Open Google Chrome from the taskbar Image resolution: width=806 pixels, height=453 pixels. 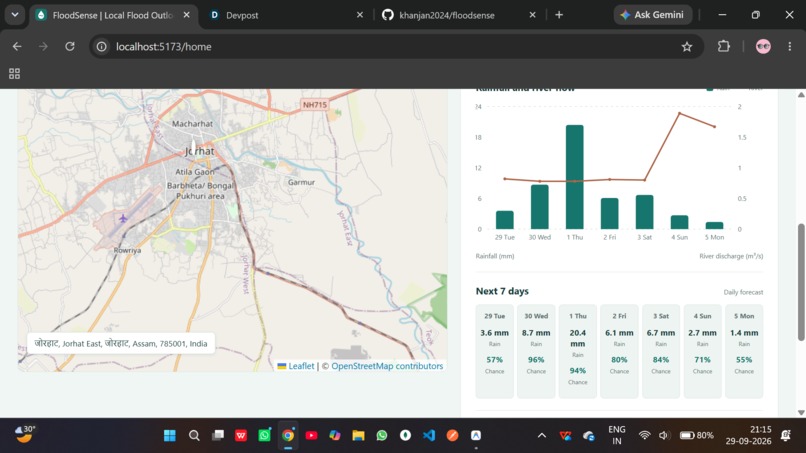[x=288, y=436]
